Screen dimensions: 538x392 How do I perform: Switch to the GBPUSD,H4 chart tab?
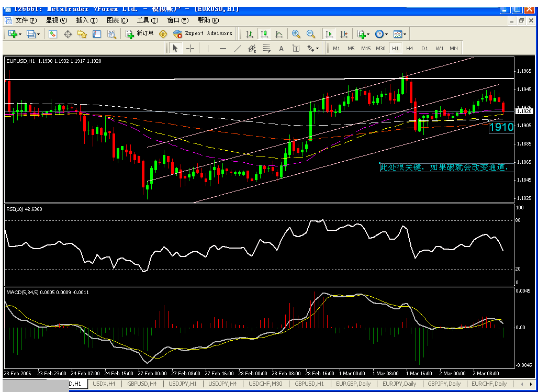click(142, 384)
